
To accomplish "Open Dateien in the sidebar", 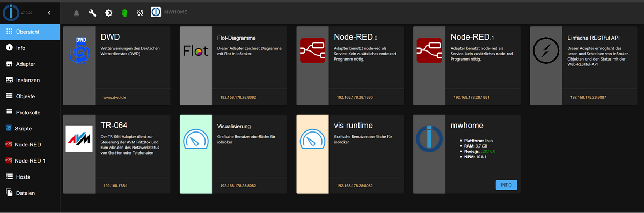I will [30, 193].
